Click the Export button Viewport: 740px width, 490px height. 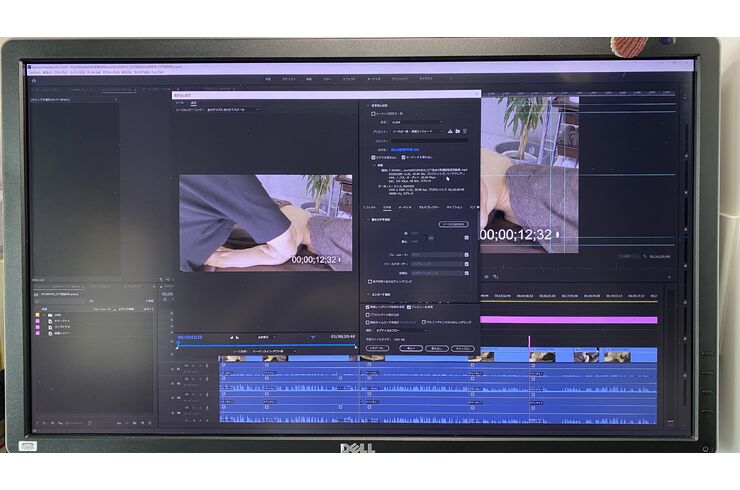437,348
